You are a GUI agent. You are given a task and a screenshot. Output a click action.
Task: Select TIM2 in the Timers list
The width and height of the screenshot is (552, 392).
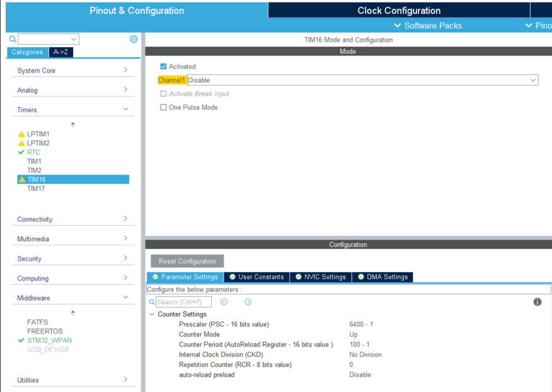tap(34, 170)
